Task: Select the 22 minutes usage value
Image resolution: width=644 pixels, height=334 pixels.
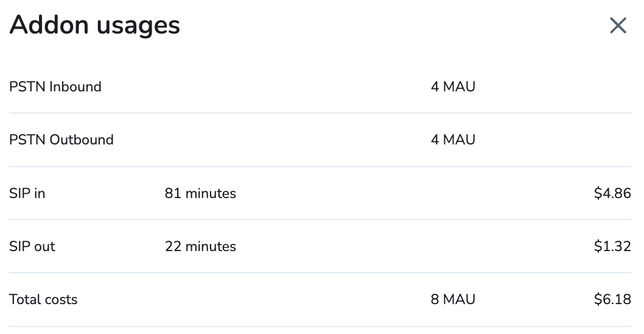Action: pos(200,247)
